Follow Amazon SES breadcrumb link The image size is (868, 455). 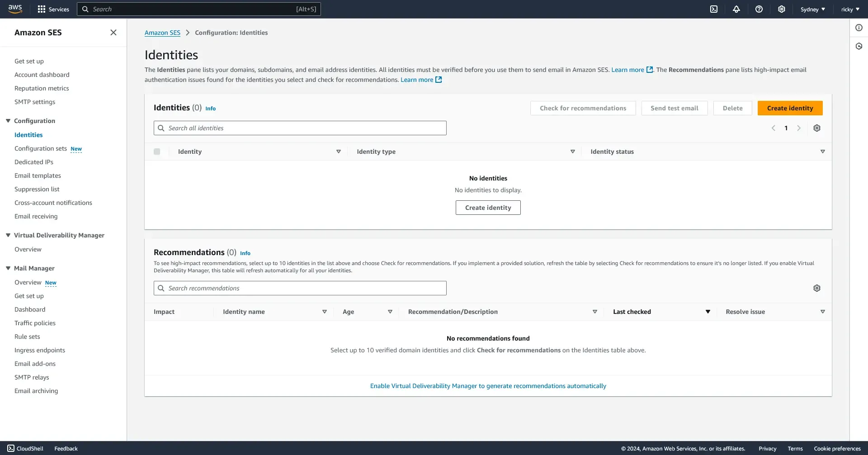(162, 33)
